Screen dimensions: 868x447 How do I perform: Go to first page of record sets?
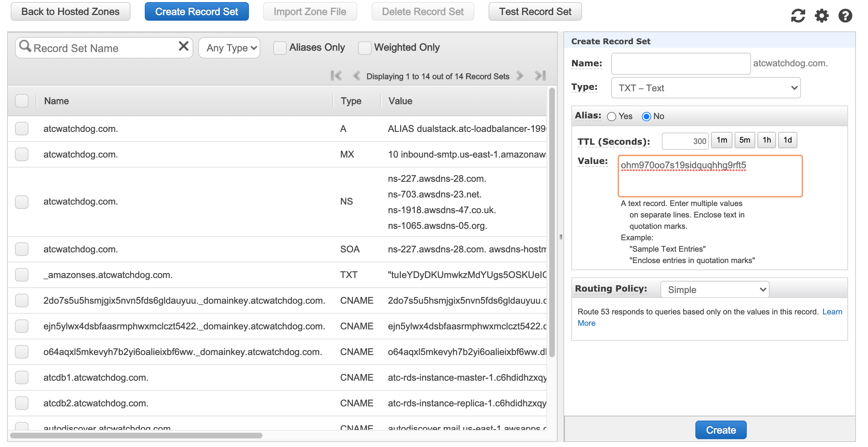336,76
